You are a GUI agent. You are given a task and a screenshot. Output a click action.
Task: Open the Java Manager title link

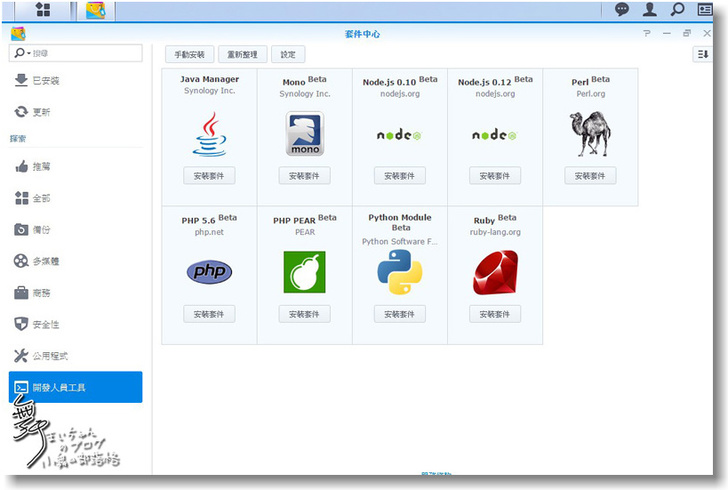[x=209, y=79]
